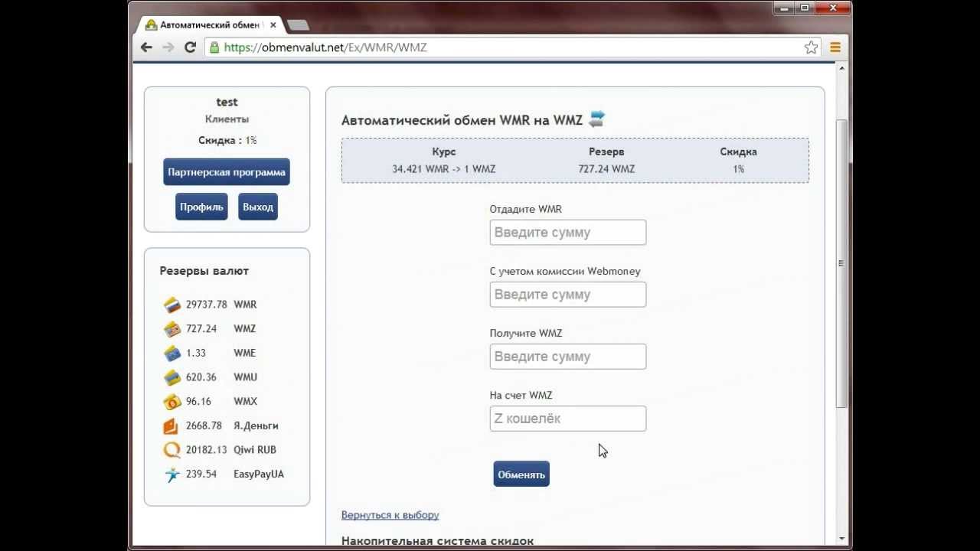The image size is (980, 551).
Task: Maximize the browser window
Action: pos(804,8)
